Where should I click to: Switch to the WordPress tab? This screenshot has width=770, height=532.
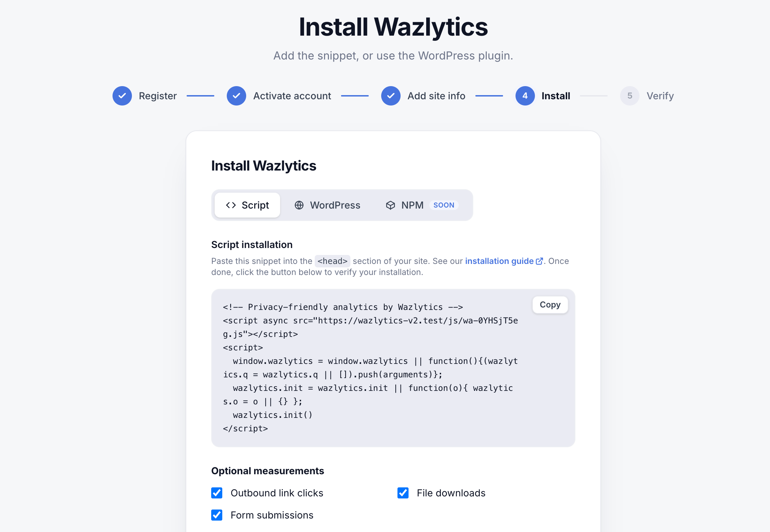coord(327,205)
